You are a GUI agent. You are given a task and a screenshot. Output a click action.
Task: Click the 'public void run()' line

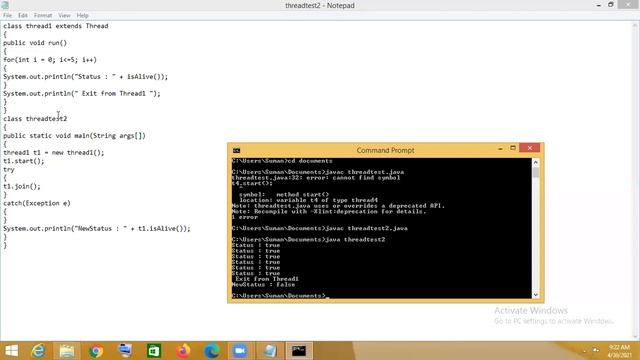(x=35, y=43)
